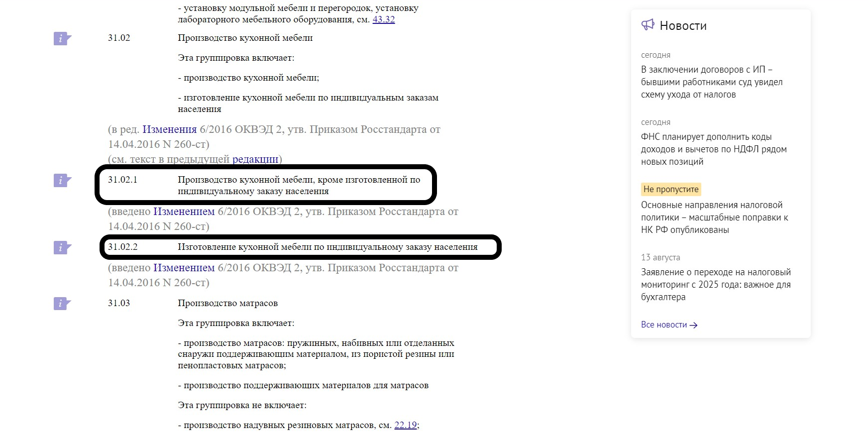868x434 pixels.
Task: Click the arrow after Все новости
Action: [x=694, y=325]
